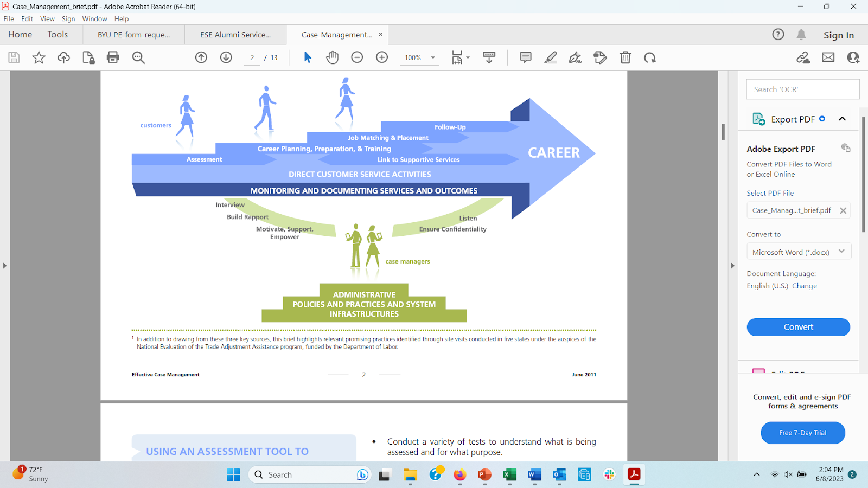The width and height of the screenshot is (868, 488).
Task: Open the Sign menu
Action: pos(68,19)
